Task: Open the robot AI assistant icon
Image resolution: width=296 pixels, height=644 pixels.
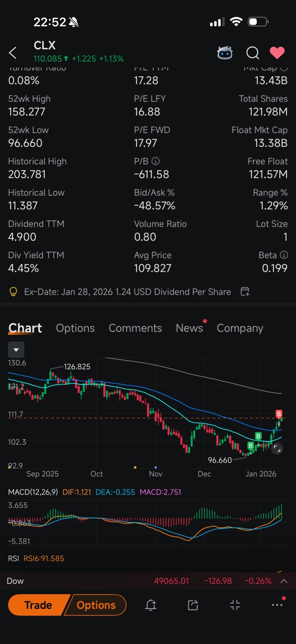Action: 225,53
